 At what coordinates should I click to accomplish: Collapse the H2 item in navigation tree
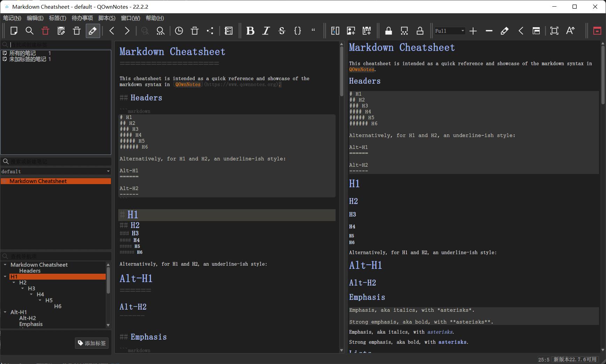(14, 282)
